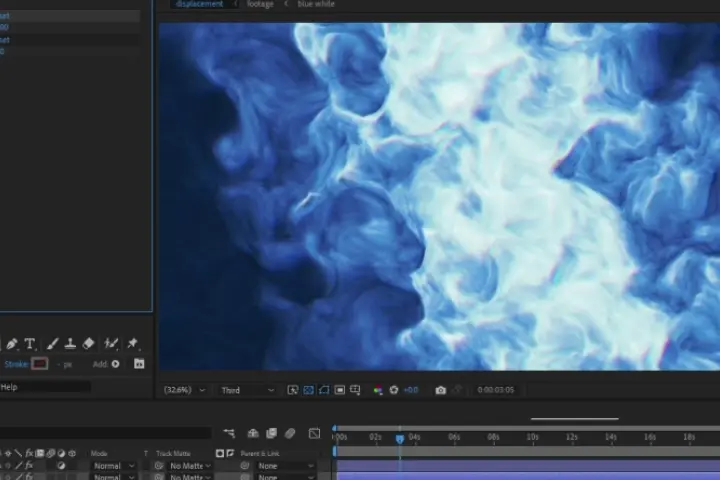720x480 pixels.
Task: Click the playhead current time indicator
Action: 400,439
